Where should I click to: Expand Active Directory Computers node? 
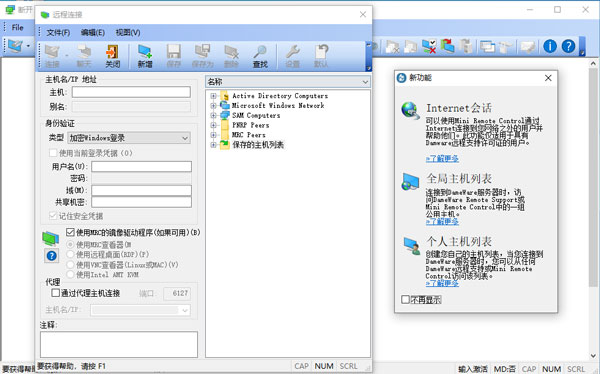tap(213, 96)
